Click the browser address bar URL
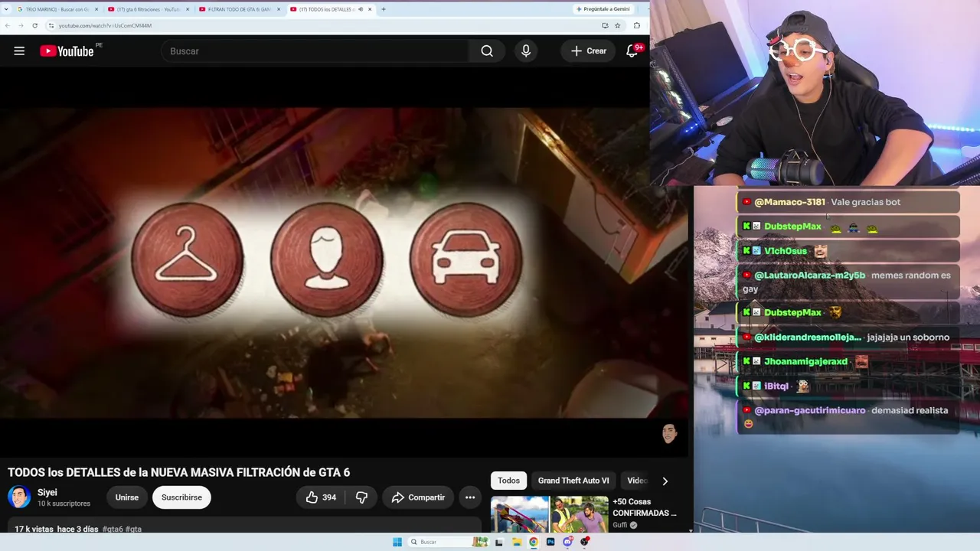 click(105, 25)
